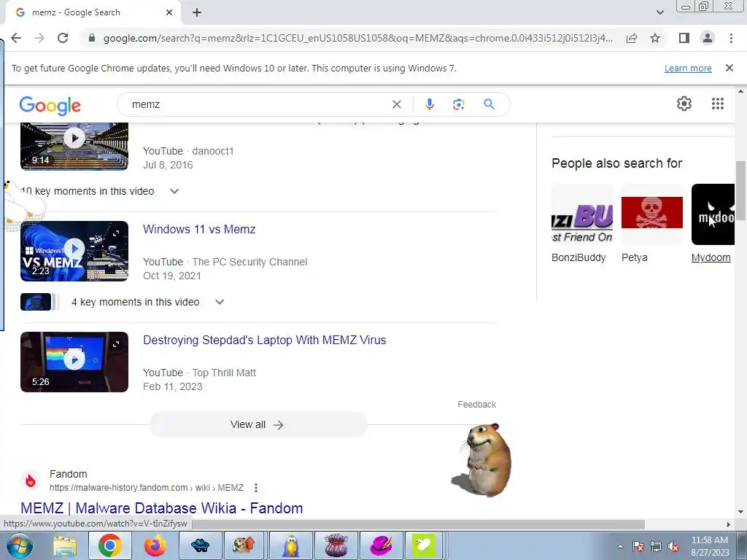
Task: Open Destroying Stepdad's Laptop With MEMZ Virus
Action: click(x=264, y=340)
